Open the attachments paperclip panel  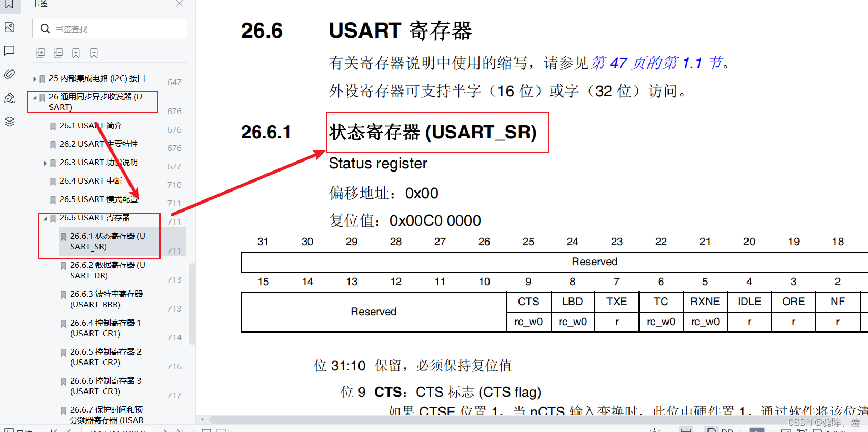click(x=9, y=74)
